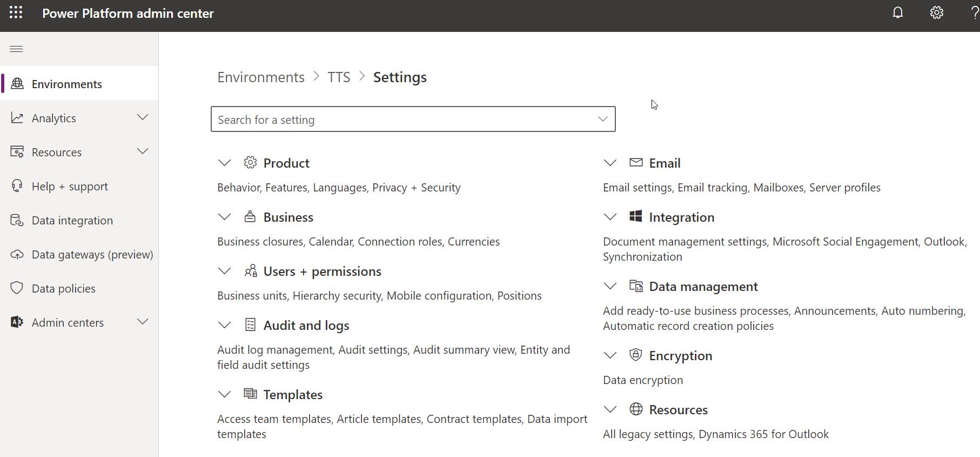980x457 pixels.
Task: Select Environments in the sidebar
Action: tap(79, 84)
